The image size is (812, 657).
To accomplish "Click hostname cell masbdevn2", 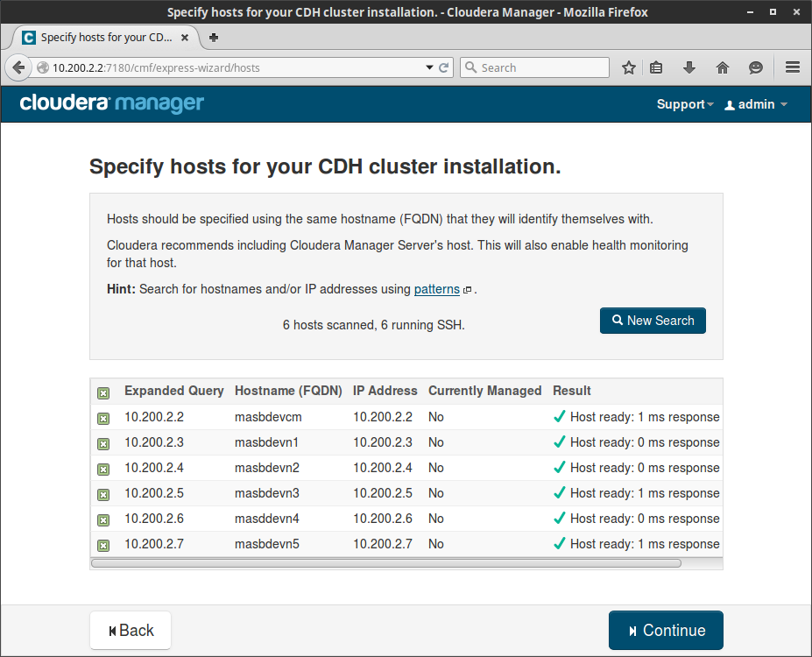I will [x=266, y=468].
